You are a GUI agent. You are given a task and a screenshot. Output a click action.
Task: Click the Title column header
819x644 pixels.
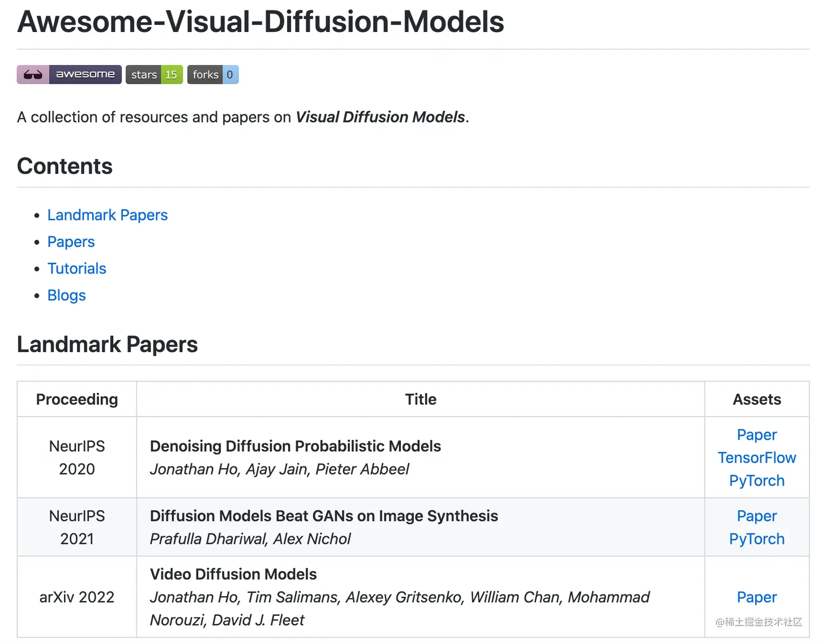click(420, 399)
